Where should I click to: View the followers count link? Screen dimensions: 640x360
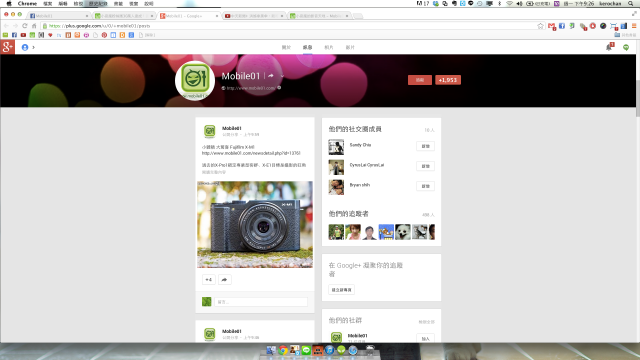click(428, 215)
